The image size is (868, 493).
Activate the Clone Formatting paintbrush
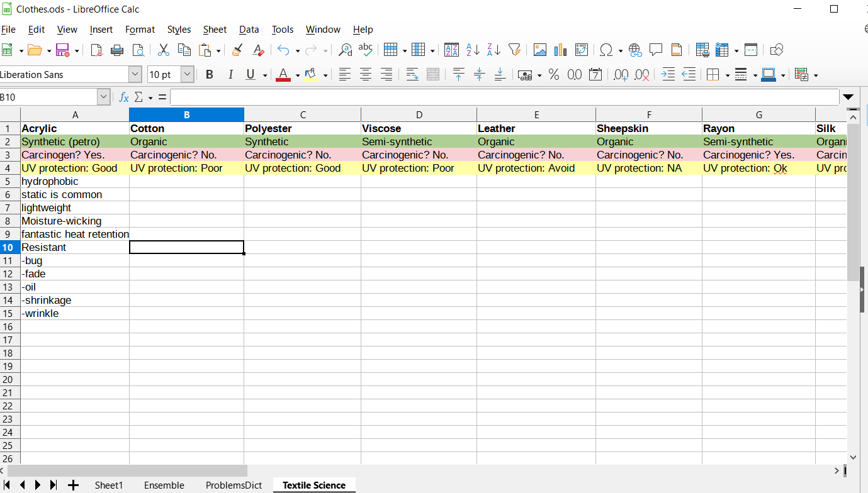237,50
